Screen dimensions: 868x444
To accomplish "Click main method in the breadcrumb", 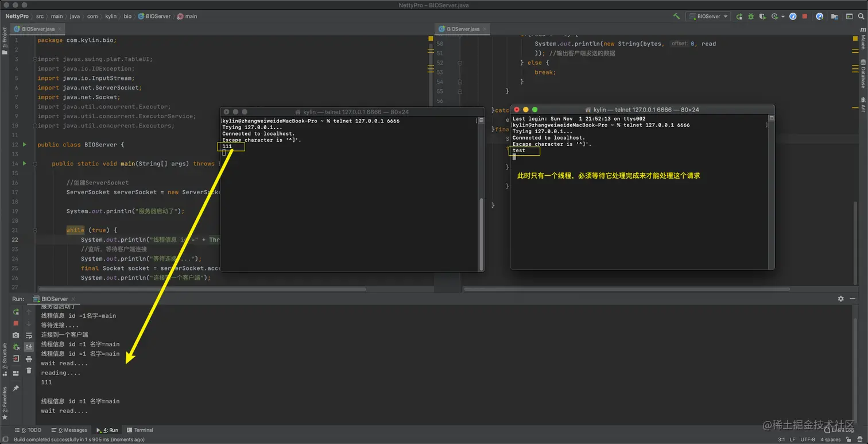I will (187, 16).
